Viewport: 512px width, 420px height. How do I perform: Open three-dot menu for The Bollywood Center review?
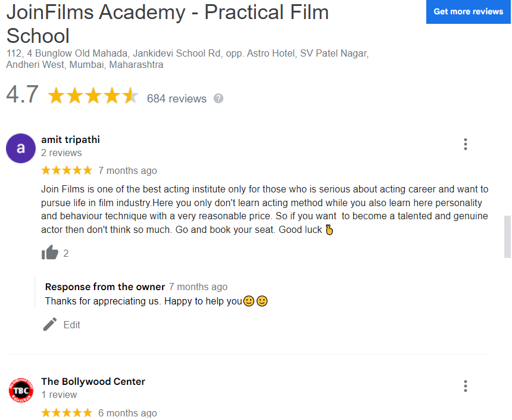[x=465, y=386]
